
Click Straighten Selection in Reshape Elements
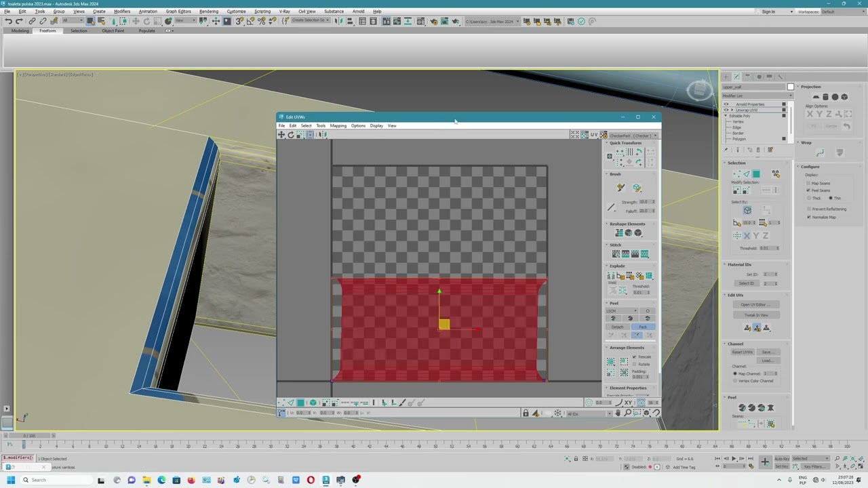point(619,233)
